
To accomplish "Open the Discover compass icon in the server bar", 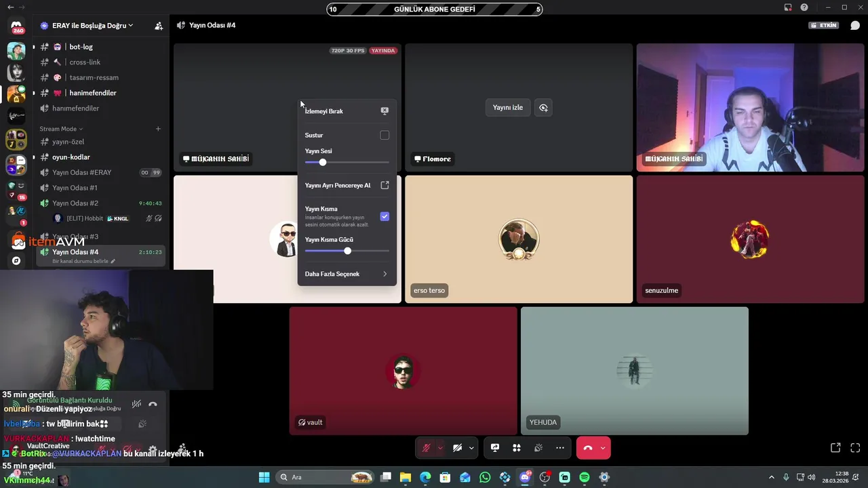I will 16,260.
